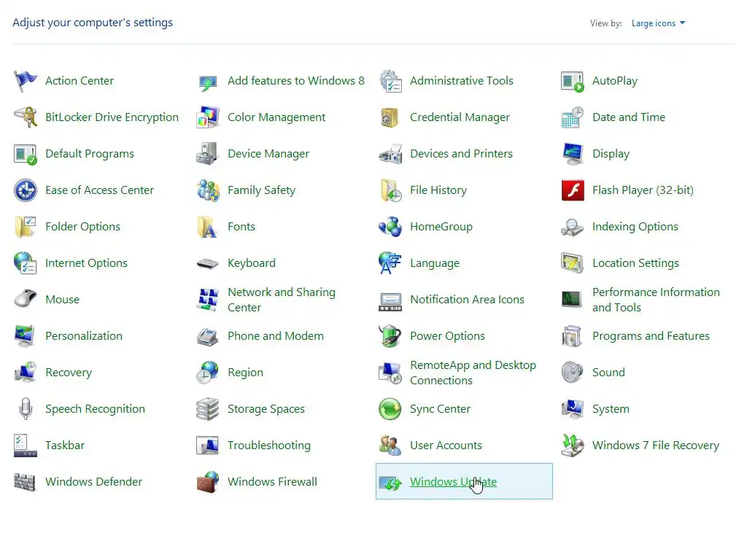Click Windows 7 File Recovery link
Image resolution: width=747 pixels, height=560 pixels.
tap(656, 446)
